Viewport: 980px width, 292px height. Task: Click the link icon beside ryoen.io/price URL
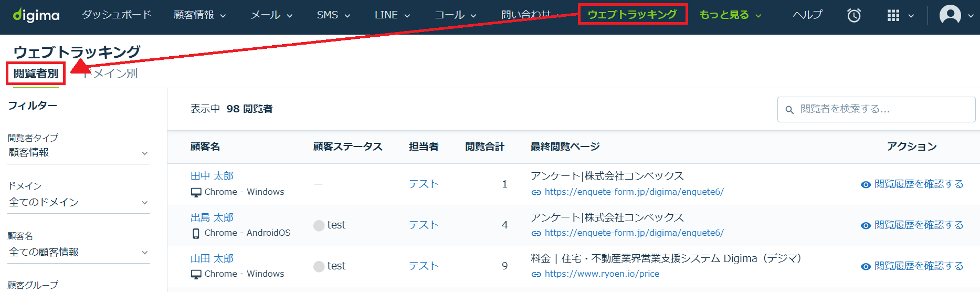coord(536,274)
